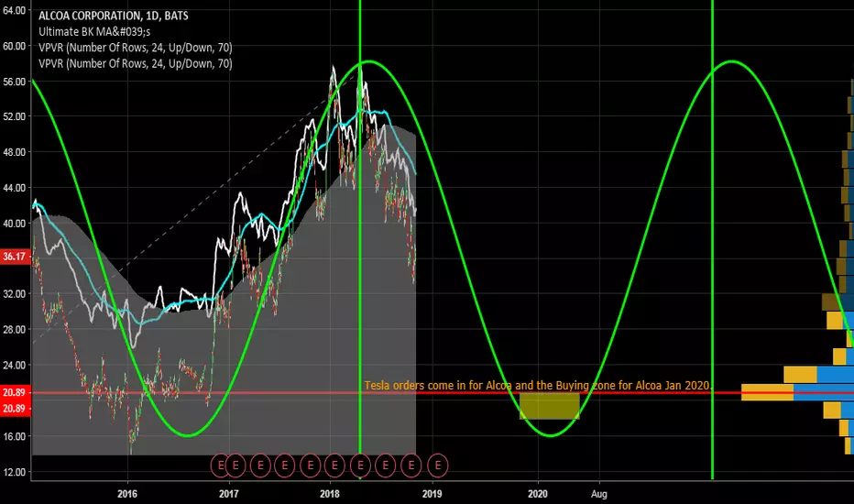This screenshot has height=504, width=854.
Task: Click the 40.00 price axis label
Action: (14, 223)
